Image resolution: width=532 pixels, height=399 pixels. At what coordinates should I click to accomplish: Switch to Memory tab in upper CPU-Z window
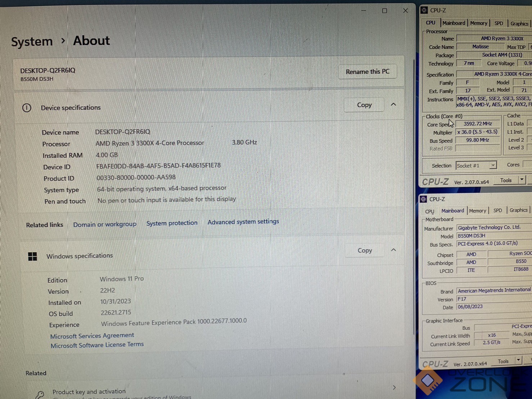click(479, 23)
